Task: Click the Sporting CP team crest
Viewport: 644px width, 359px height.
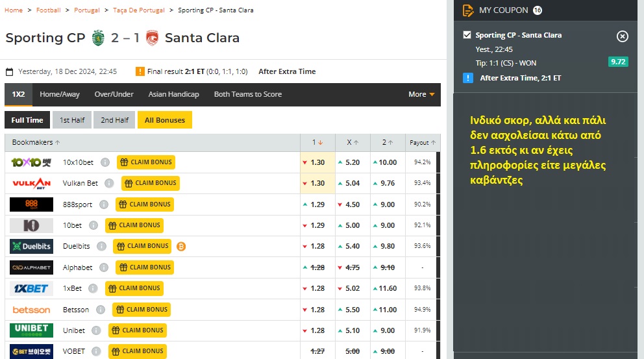Action: [x=98, y=38]
